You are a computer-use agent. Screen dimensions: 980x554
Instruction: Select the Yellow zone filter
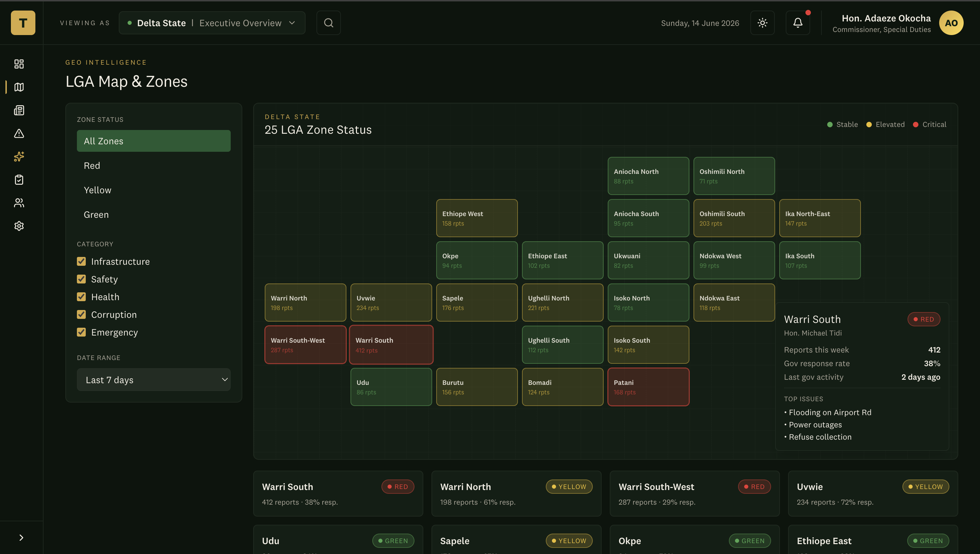(x=154, y=190)
